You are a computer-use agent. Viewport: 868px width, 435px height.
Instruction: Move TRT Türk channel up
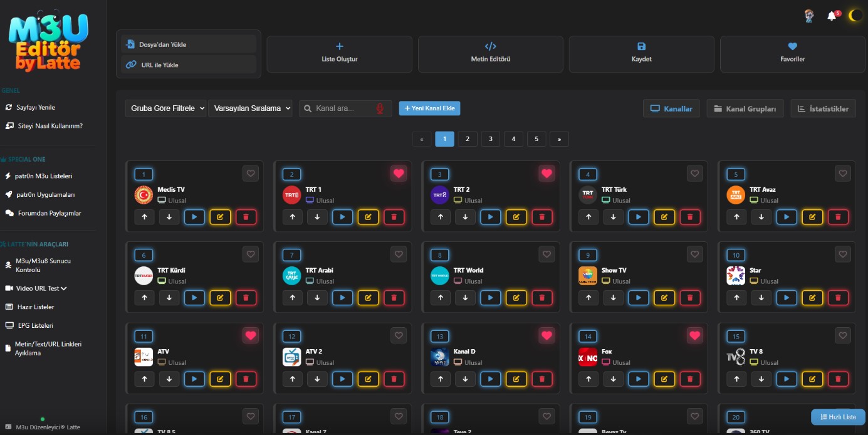coord(588,217)
